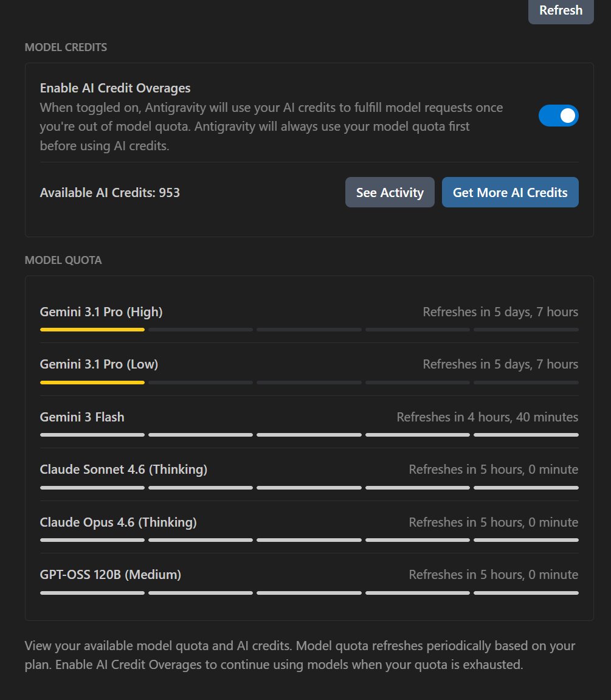
Task: Click the MODEL QUOTA section heading
Action: [63, 260]
